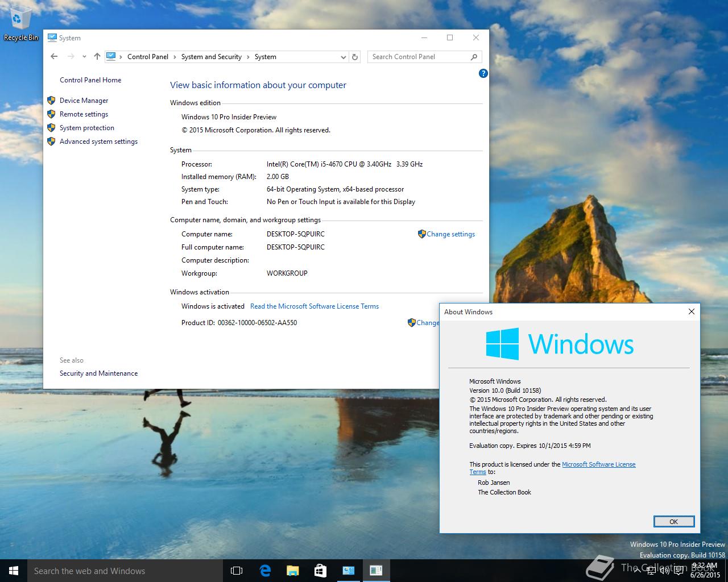
Task: Click 'Windows 10 Pro Insider Preview' edition text
Action: pos(229,117)
